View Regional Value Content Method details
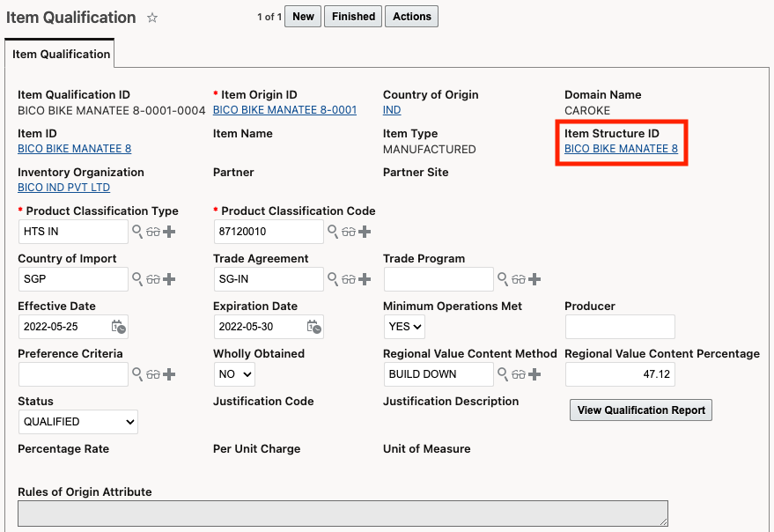 tap(519, 374)
